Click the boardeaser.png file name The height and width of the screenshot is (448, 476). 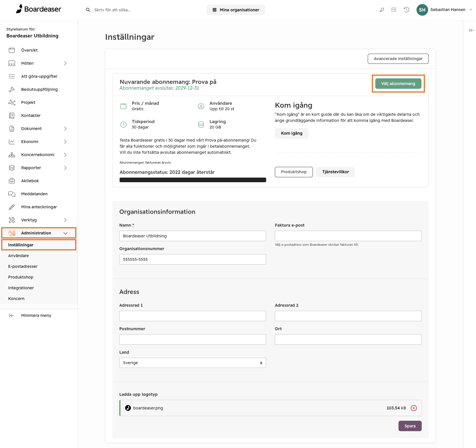tap(148, 408)
